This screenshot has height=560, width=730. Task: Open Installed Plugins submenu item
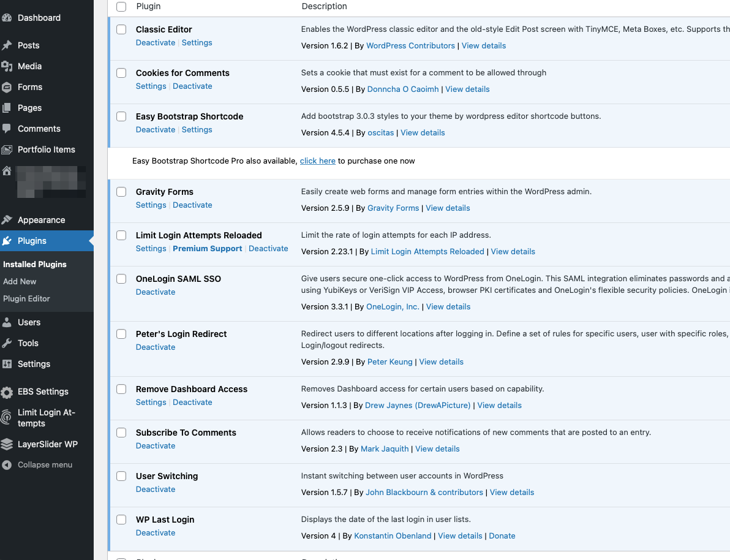pyautogui.click(x=35, y=264)
